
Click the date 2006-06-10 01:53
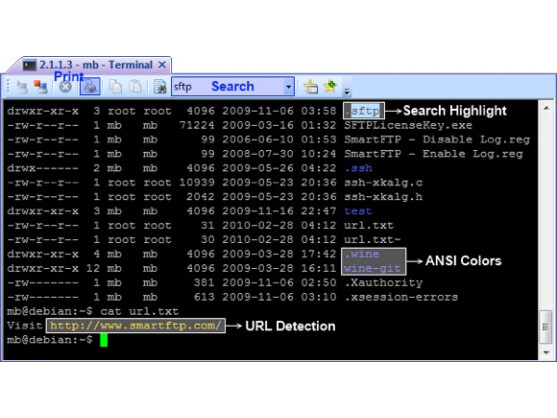[x=279, y=140]
